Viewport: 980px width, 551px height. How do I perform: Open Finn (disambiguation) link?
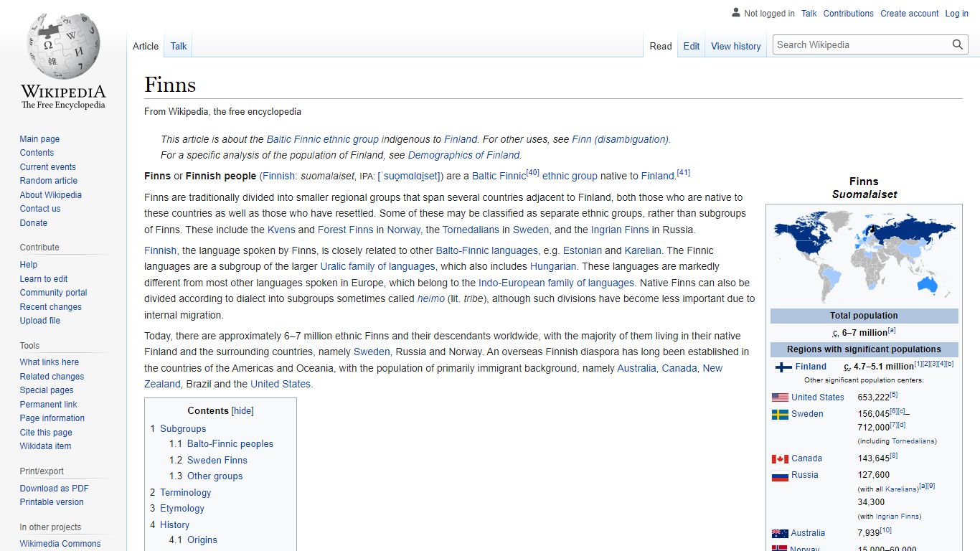point(621,139)
